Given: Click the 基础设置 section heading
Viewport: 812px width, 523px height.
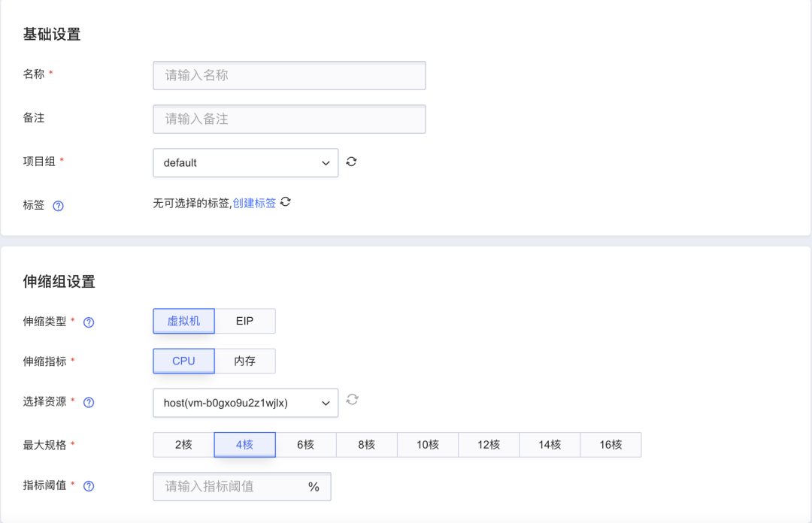Looking at the screenshot, I should (52, 35).
